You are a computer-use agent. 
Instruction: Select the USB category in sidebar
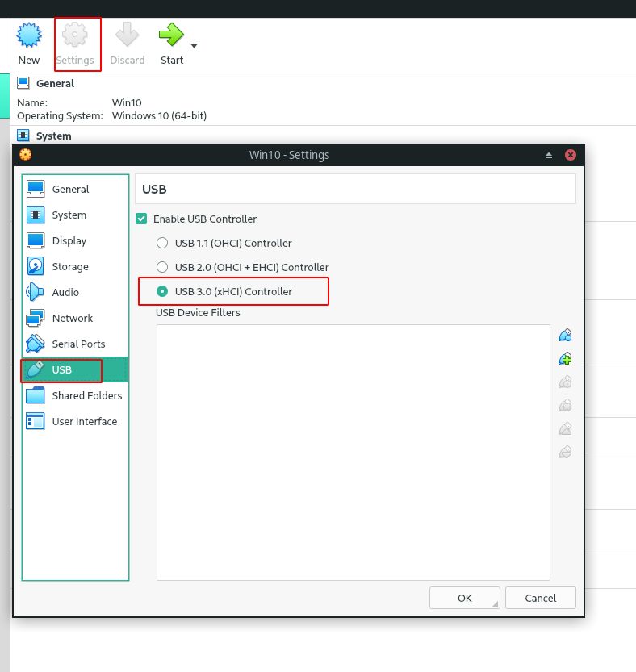[76, 369]
